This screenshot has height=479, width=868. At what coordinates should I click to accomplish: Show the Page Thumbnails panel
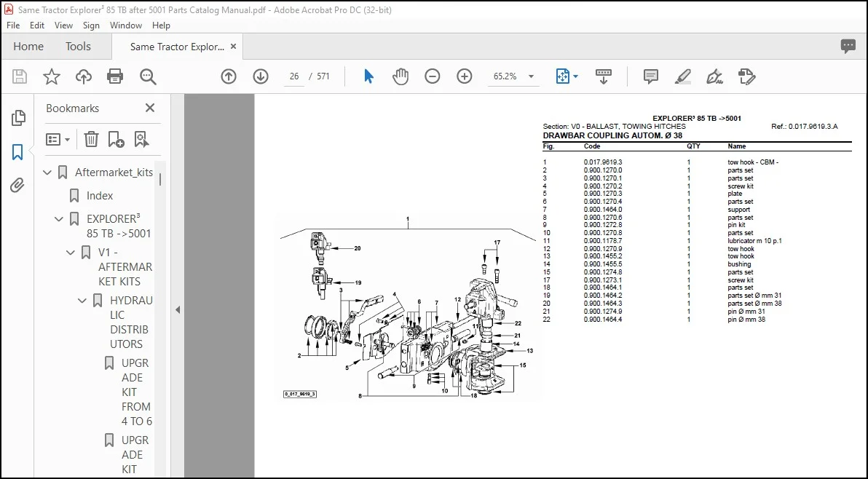[x=17, y=117]
